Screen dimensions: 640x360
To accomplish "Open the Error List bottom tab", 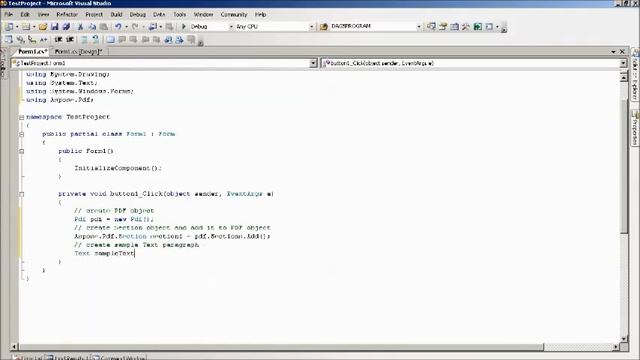I will pyautogui.click(x=27, y=358).
